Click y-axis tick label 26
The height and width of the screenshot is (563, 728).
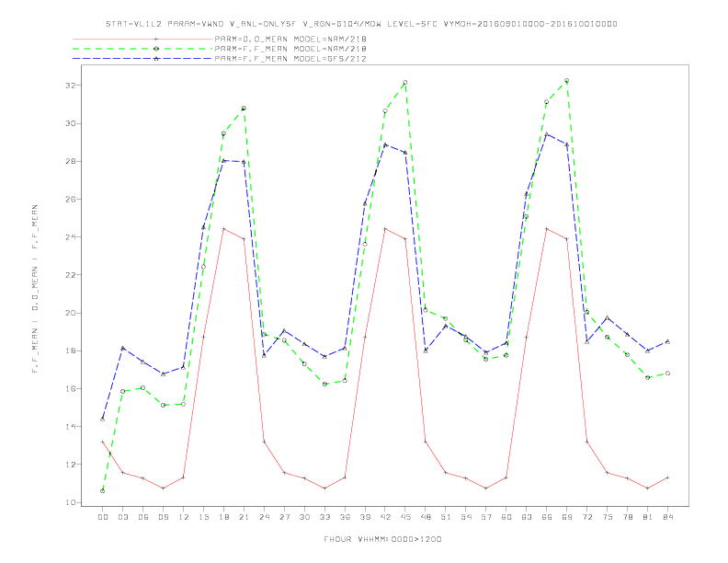71,200
